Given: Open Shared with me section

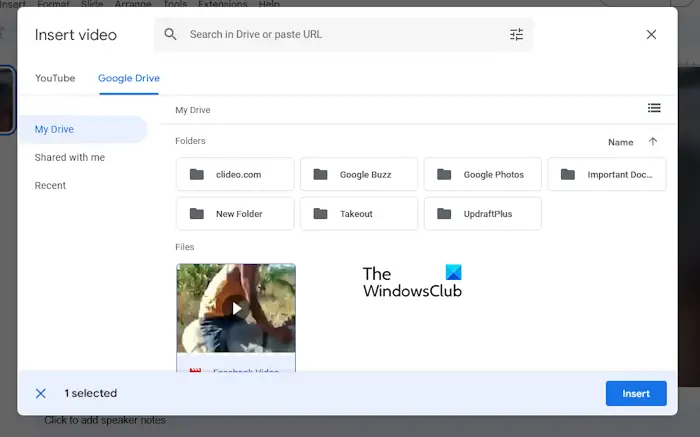Looking at the screenshot, I should [70, 157].
